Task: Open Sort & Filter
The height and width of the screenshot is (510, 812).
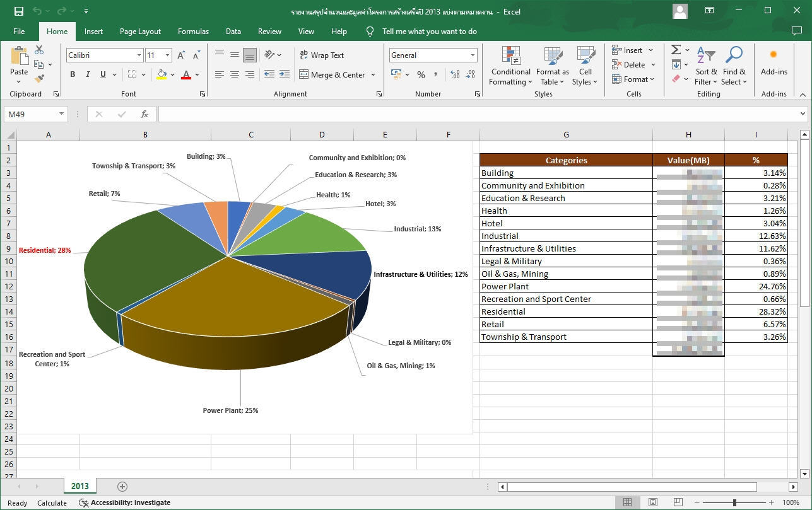Action: pos(705,66)
